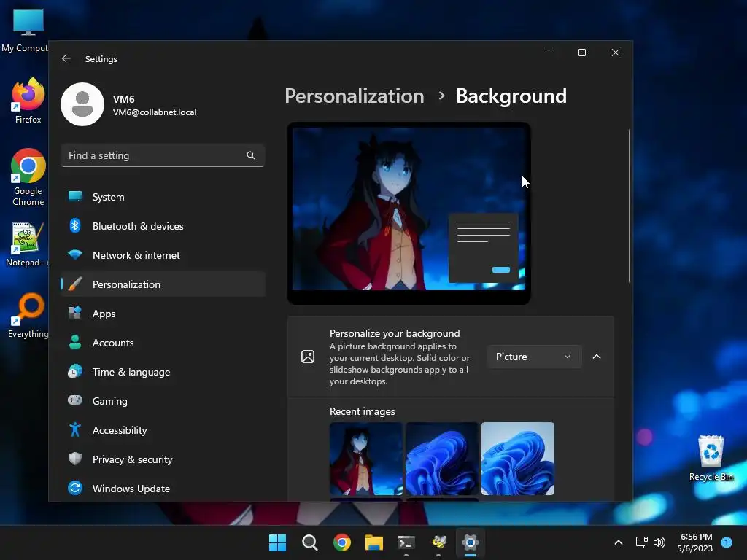Click the picture icon beside Personalize your background
Viewport: 747px width, 560px height.
[x=308, y=357]
